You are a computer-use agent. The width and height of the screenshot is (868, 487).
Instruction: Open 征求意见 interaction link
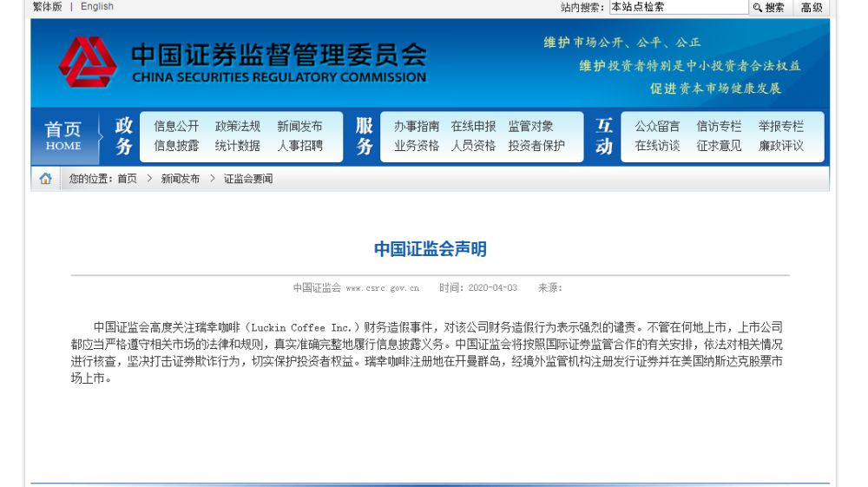coord(719,146)
